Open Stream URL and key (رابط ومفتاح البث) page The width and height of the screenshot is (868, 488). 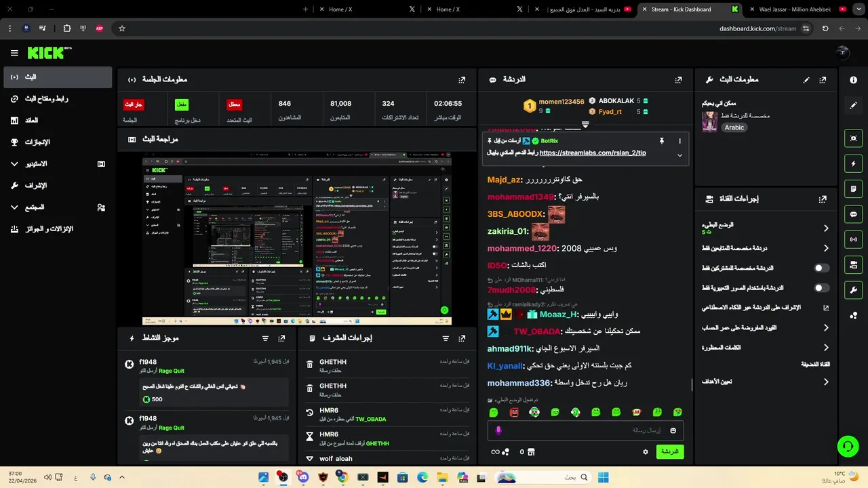(58, 99)
